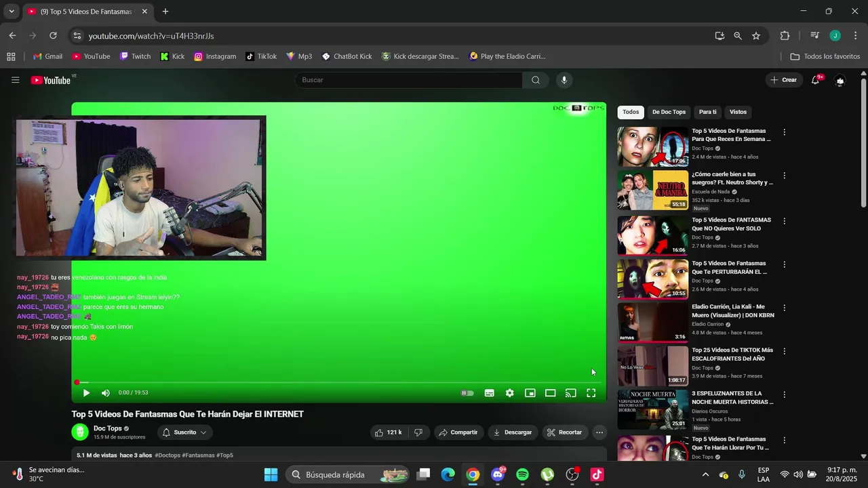This screenshot has width=868, height=488.
Task: Clip the video with Recortar
Action: (x=564, y=432)
